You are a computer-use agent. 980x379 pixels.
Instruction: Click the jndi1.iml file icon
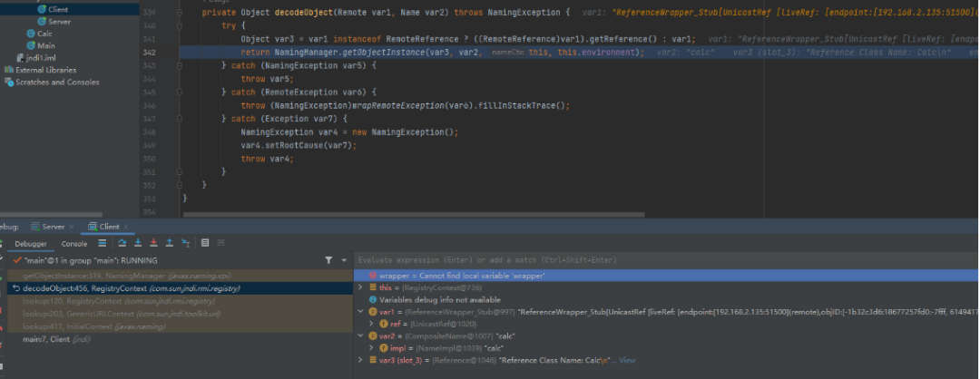click(20, 57)
